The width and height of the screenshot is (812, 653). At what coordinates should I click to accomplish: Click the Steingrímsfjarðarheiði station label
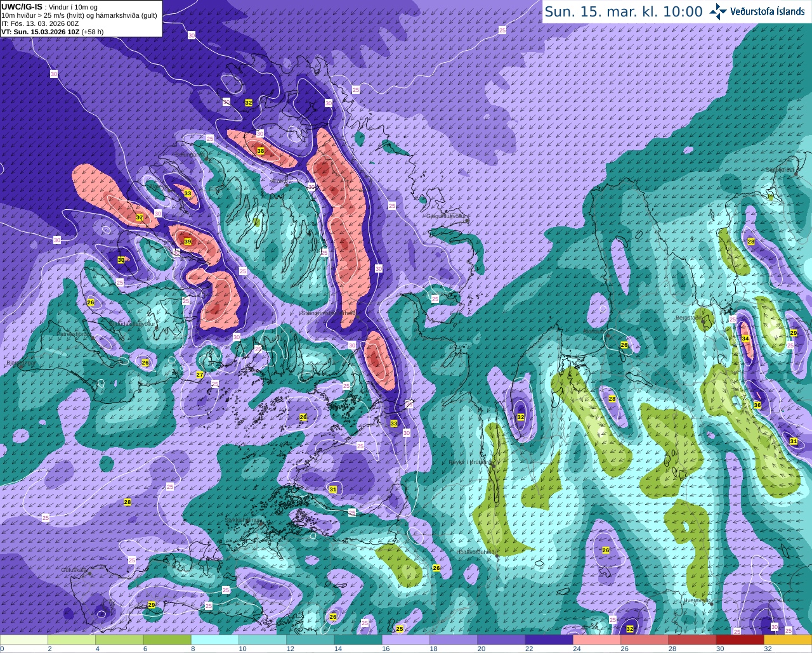click(329, 313)
